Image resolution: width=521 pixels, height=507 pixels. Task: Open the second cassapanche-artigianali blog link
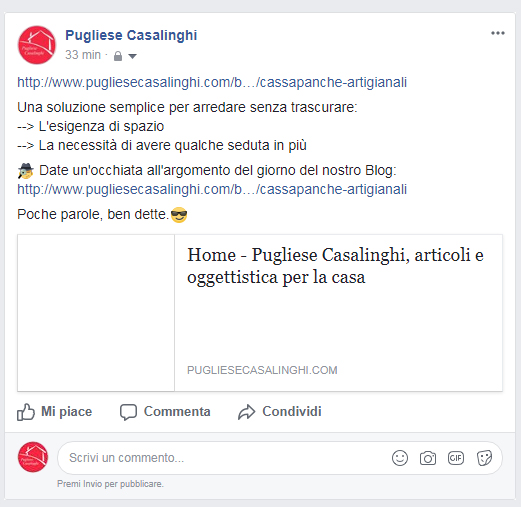(x=212, y=189)
